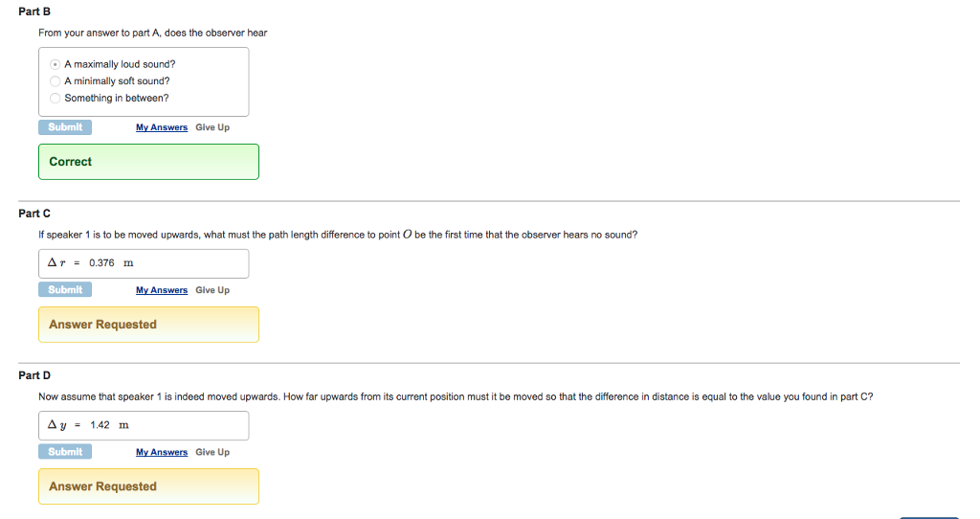Click the Answer Requested box under Part D
This screenshot has width=980, height=519.
tap(148, 486)
